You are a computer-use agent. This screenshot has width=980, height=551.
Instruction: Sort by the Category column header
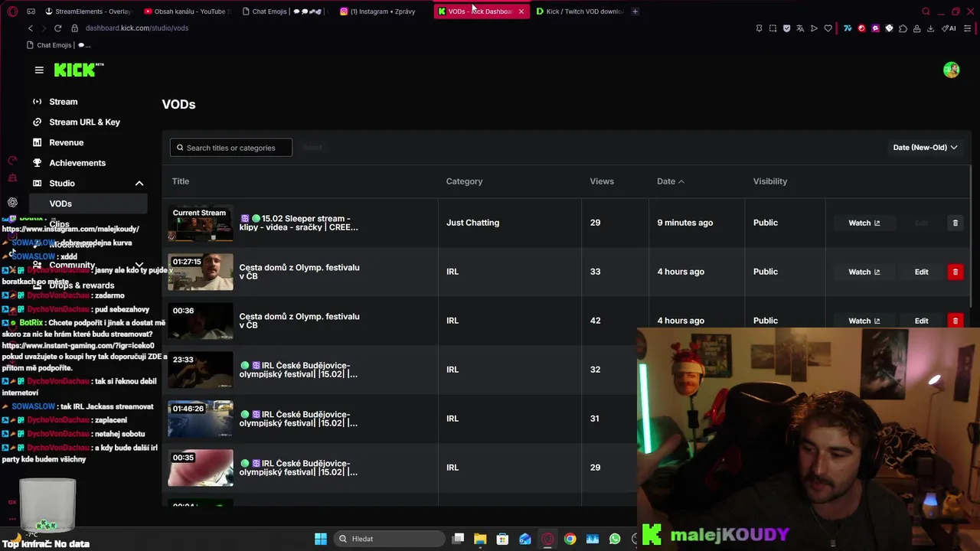464,181
